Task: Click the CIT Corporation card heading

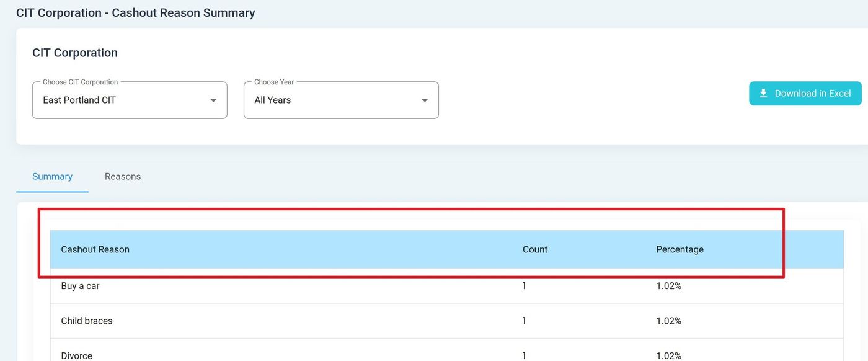Action: (75, 53)
